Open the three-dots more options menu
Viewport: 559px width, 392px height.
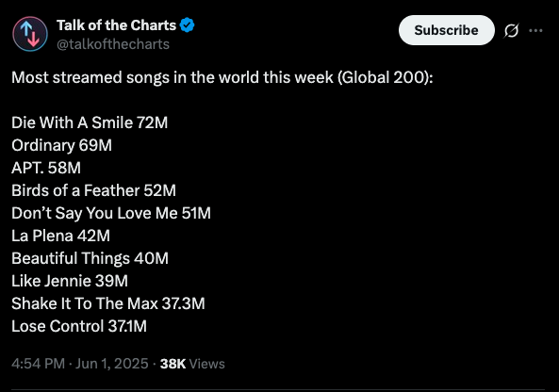(535, 31)
